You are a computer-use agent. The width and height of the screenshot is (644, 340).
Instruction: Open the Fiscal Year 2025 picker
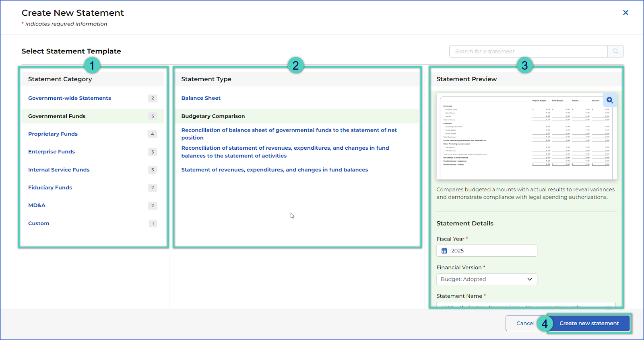[x=487, y=251]
